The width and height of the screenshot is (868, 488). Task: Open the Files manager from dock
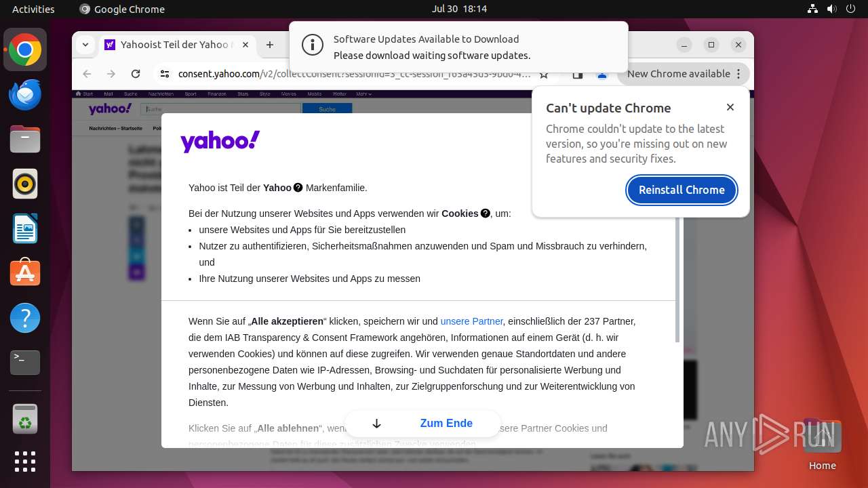[x=25, y=140]
